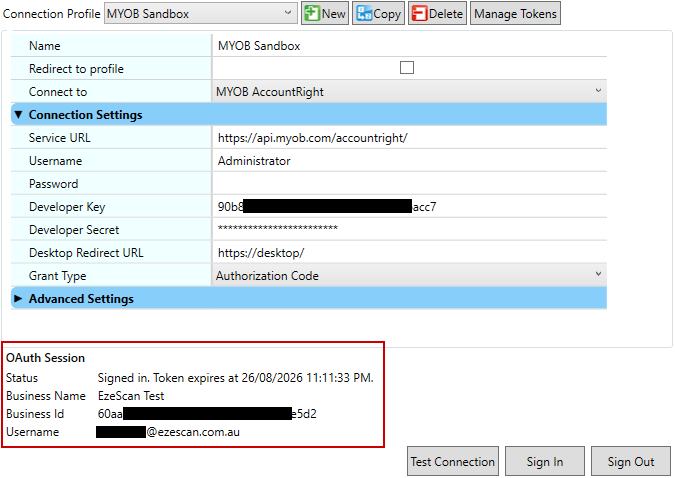675x478 pixels.
Task: Open the Connection Profile dropdown
Action: pyautogui.click(x=201, y=13)
